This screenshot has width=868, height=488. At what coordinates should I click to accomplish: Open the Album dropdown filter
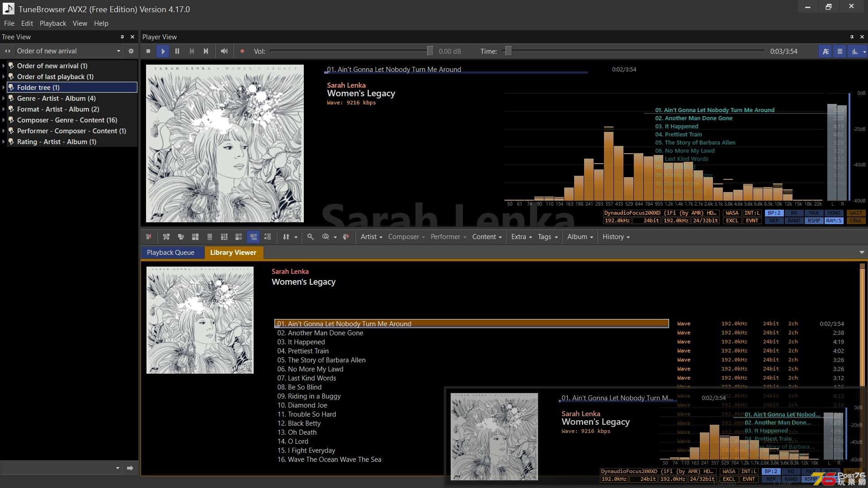point(579,237)
